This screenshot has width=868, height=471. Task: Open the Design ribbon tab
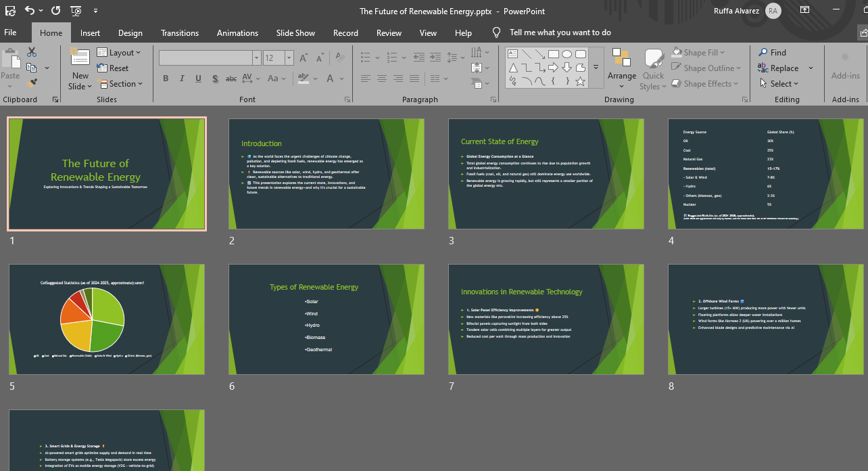130,32
